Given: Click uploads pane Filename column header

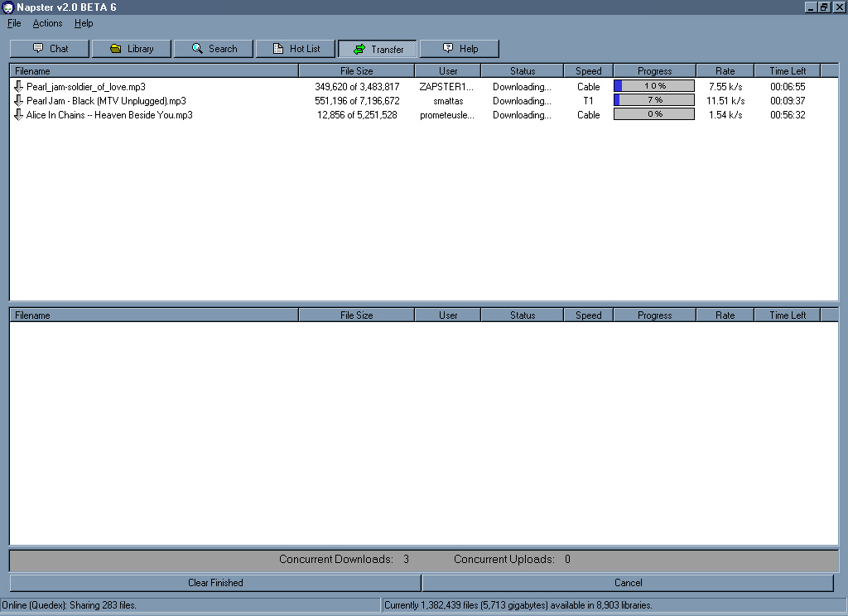Looking at the screenshot, I should pos(154,315).
